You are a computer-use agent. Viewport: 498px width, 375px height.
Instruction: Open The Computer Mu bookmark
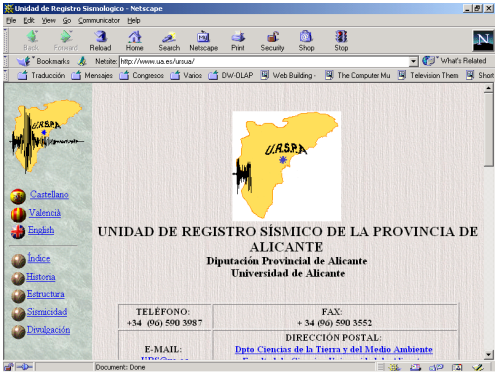coord(357,75)
